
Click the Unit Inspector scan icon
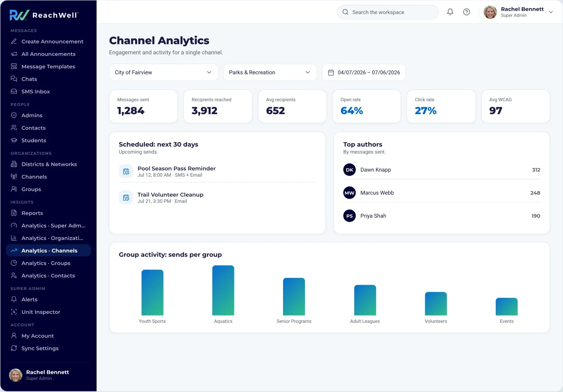pos(14,312)
